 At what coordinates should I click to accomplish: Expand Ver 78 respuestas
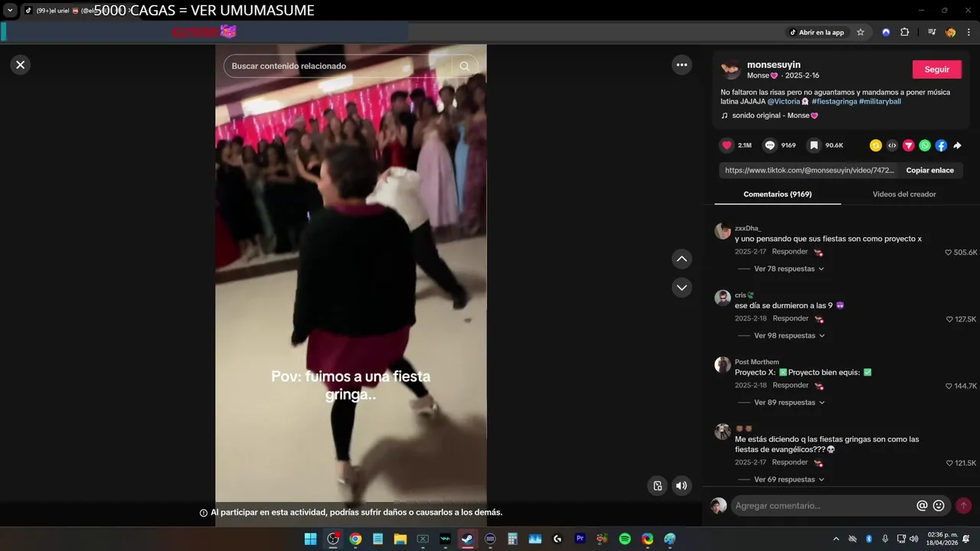click(789, 269)
